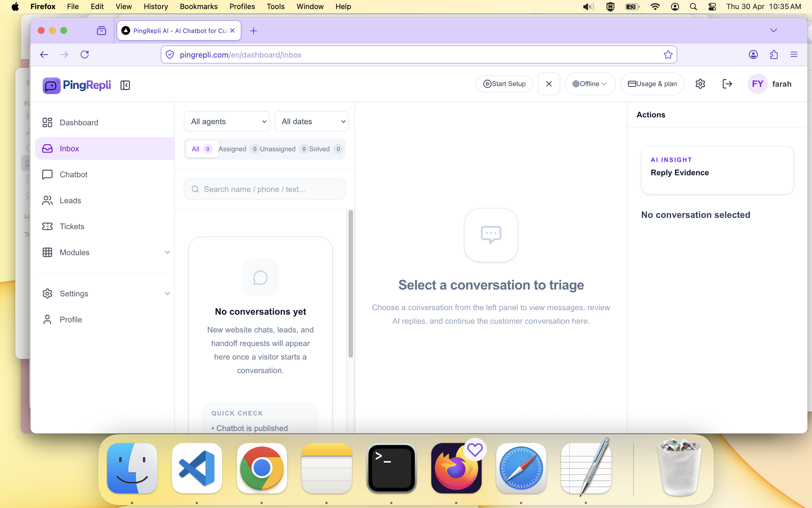Open the extensions puzzle icon

[774, 54]
